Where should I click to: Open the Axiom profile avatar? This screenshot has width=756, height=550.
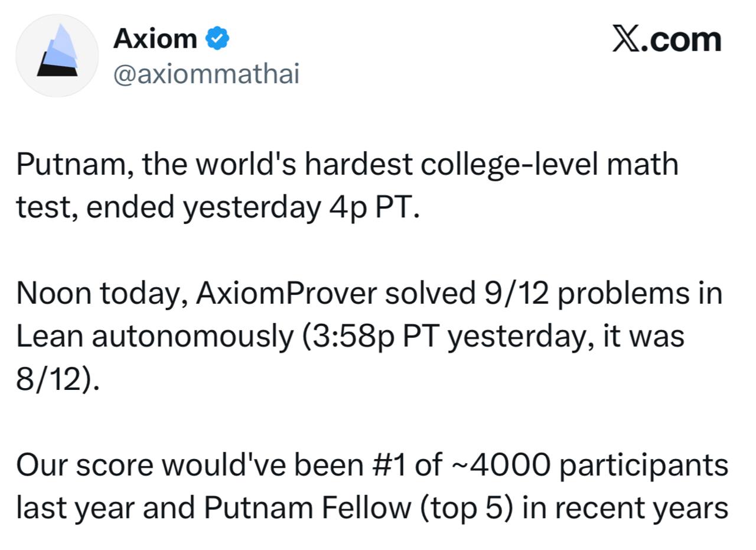coord(57,56)
